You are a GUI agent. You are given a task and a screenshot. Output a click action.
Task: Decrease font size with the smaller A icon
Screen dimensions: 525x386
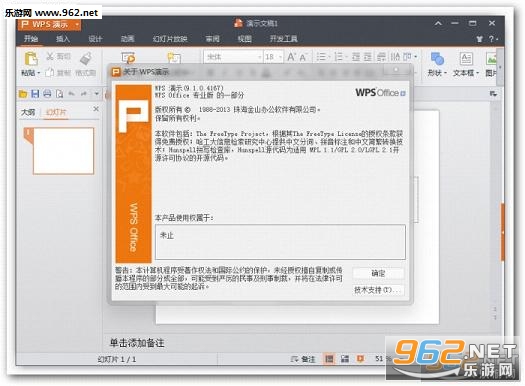pyautogui.click(x=303, y=58)
